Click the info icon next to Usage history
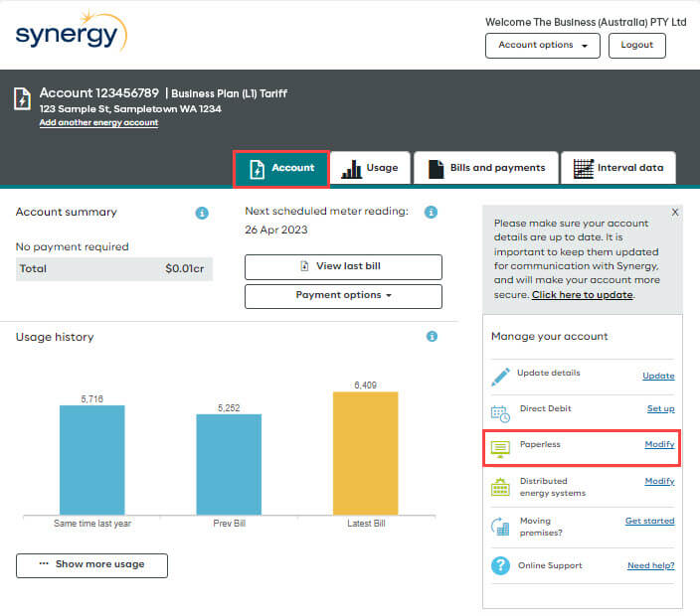 (432, 336)
